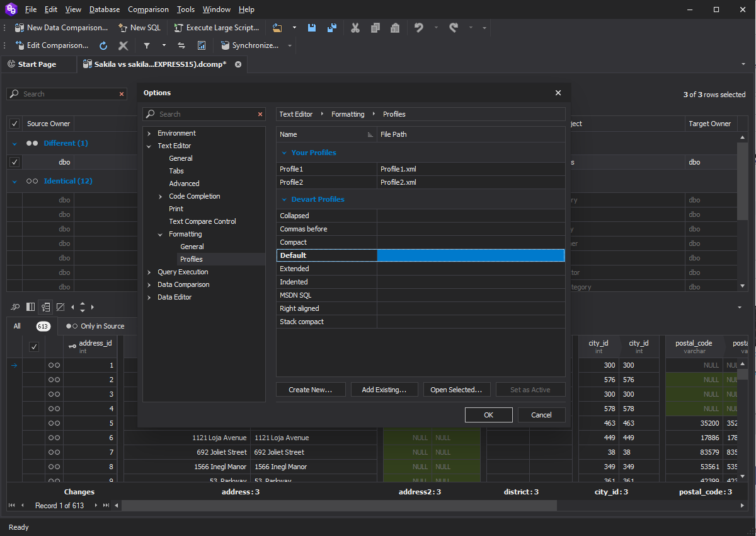Click the Create New profile button
Screen dimensions: 756x536
click(x=311, y=389)
